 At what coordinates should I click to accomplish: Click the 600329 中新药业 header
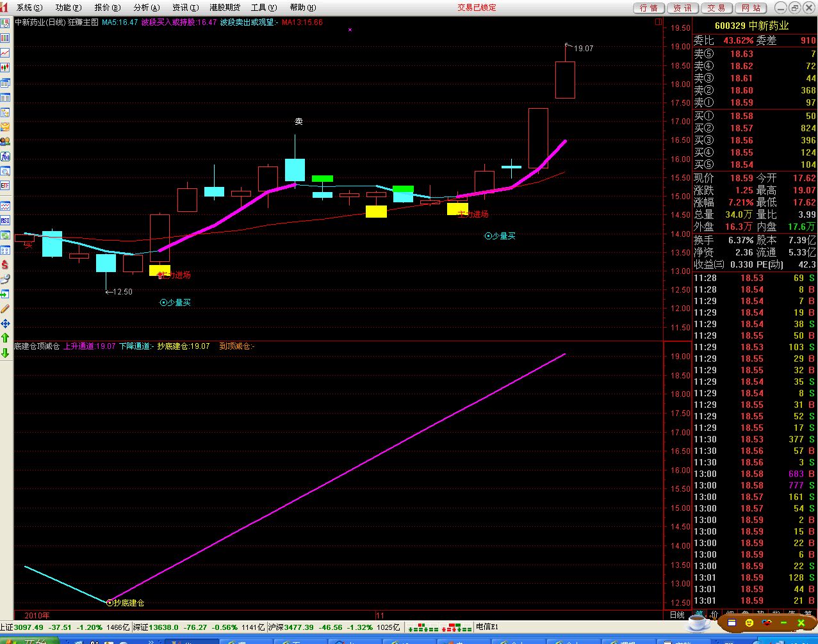point(751,26)
